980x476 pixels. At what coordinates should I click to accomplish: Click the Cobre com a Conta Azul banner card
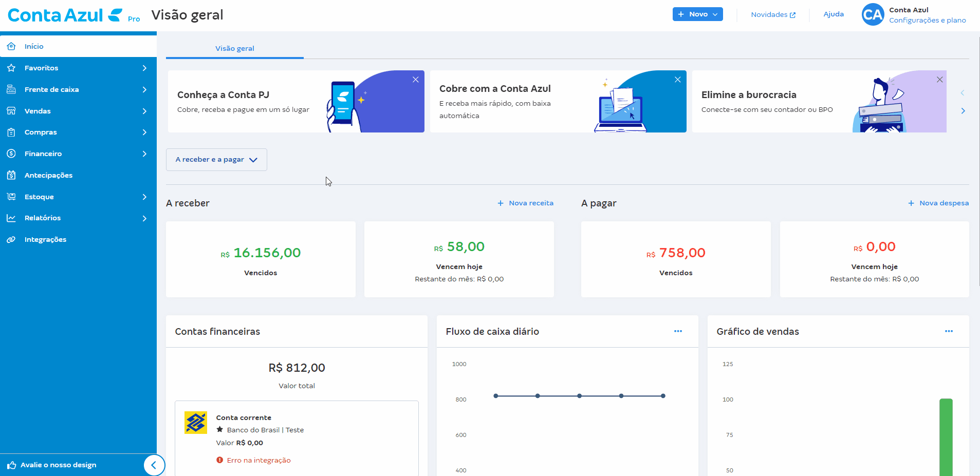(558, 102)
